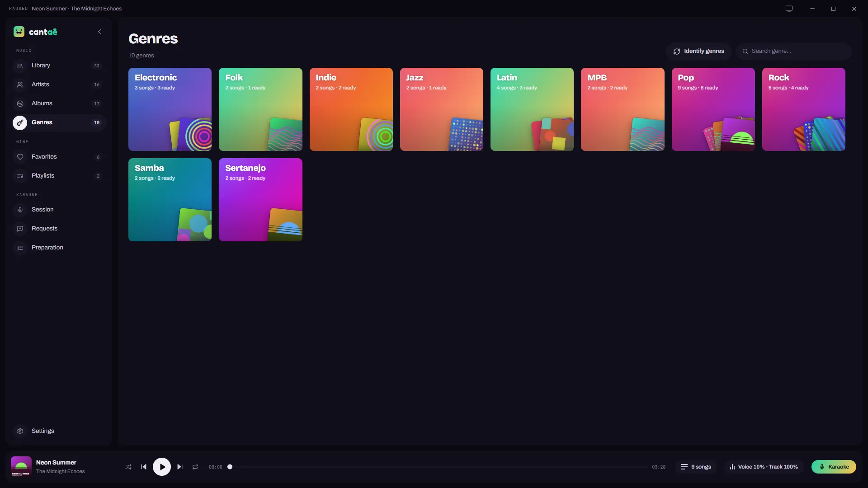Open the Folk genre card

tap(260, 109)
